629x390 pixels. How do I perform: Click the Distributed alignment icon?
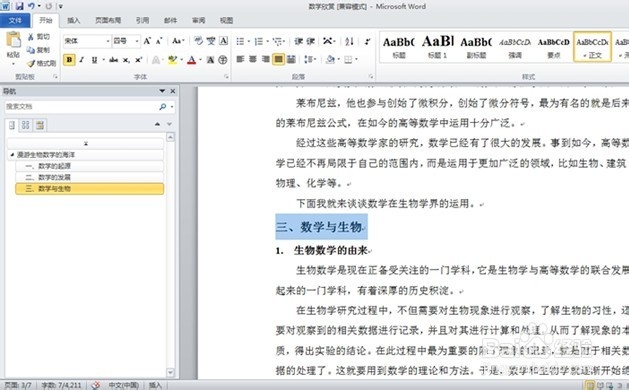point(291,59)
